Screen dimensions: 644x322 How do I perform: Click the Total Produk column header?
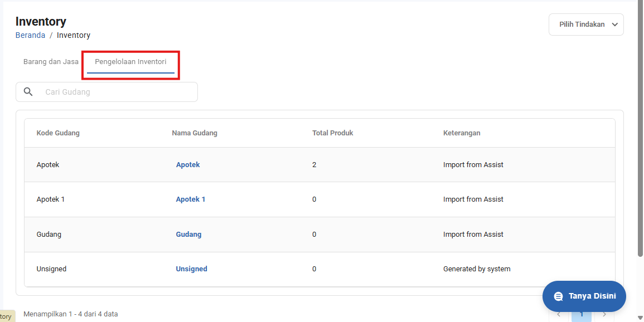coord(332,133)
